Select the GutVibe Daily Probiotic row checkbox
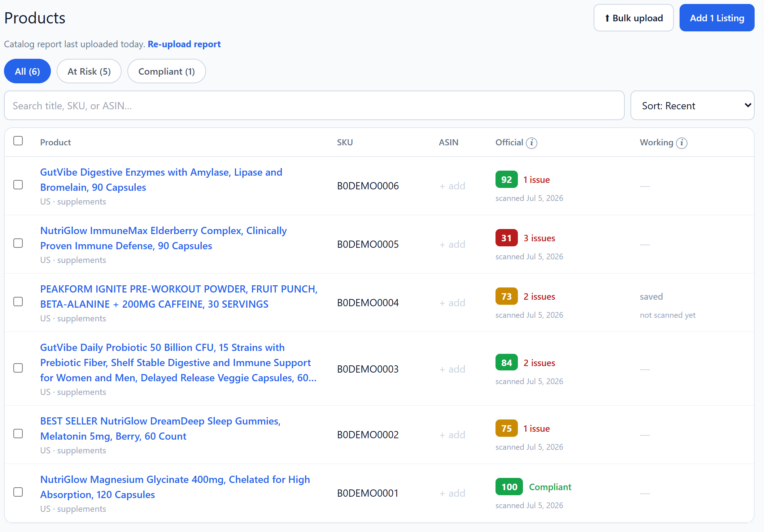This screenshot has height=532, width=764. pos(18,368)
